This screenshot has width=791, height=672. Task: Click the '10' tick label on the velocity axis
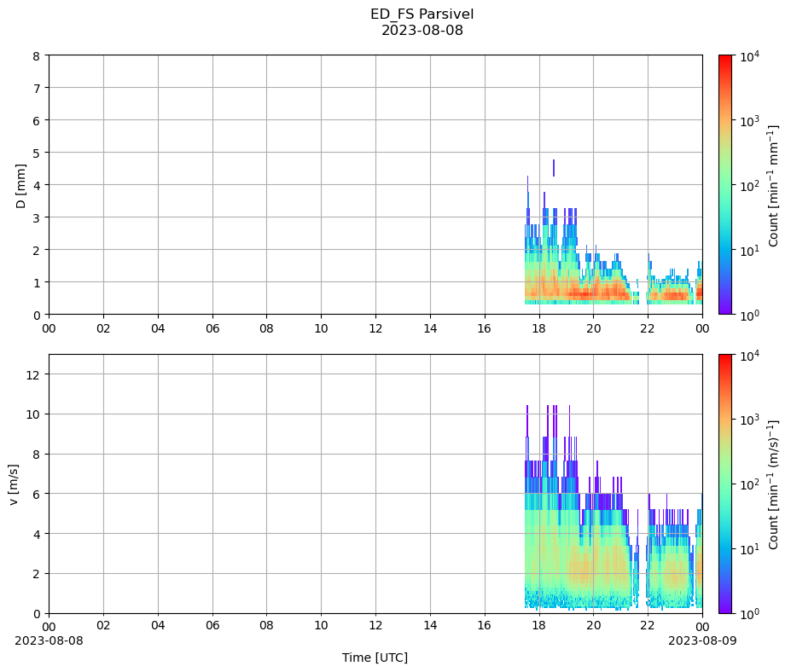pos(32,414)
